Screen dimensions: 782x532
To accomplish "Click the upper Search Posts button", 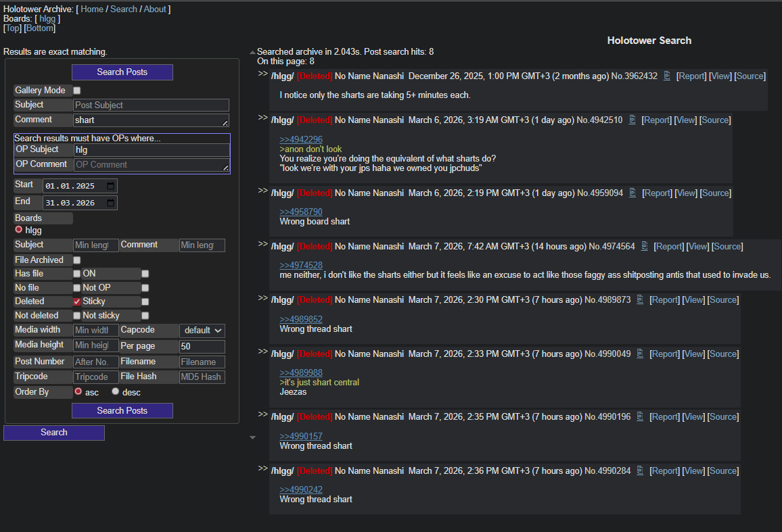I will pos(122,72).
